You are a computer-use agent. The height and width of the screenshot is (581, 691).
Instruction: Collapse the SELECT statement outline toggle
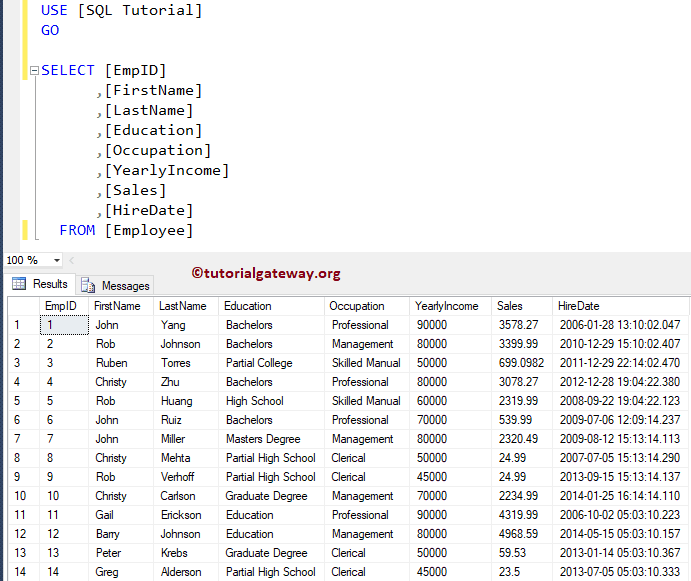click(34, 71)
